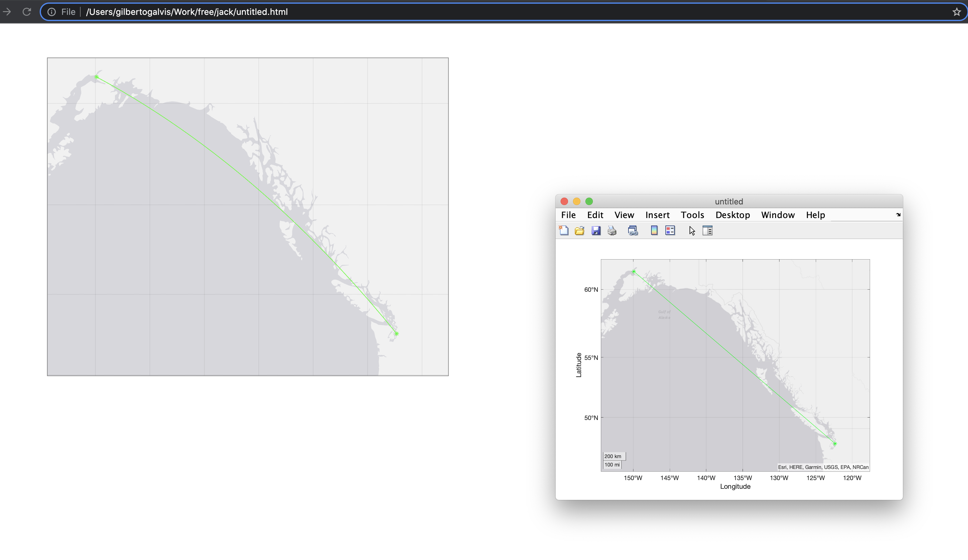Open the Property Inspector icon
Viewport: 968px width, 560px height.
coord(707,230)
